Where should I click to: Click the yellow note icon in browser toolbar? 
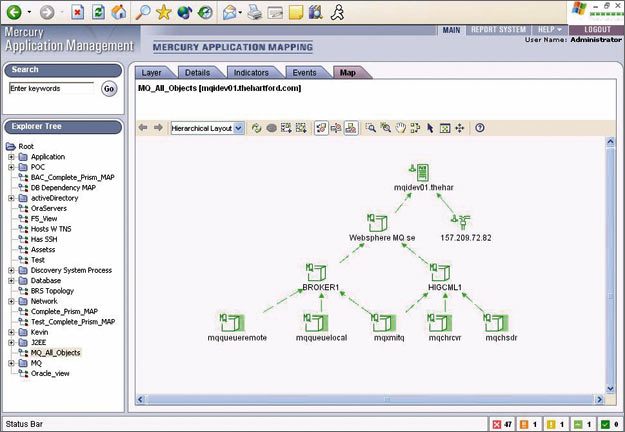click(296, 12)
